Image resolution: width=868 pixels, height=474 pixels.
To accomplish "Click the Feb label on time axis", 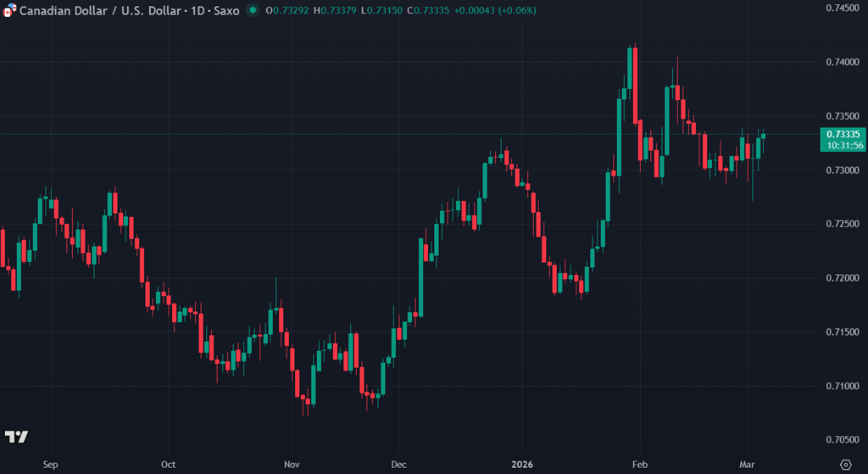I will coord(641,465).
